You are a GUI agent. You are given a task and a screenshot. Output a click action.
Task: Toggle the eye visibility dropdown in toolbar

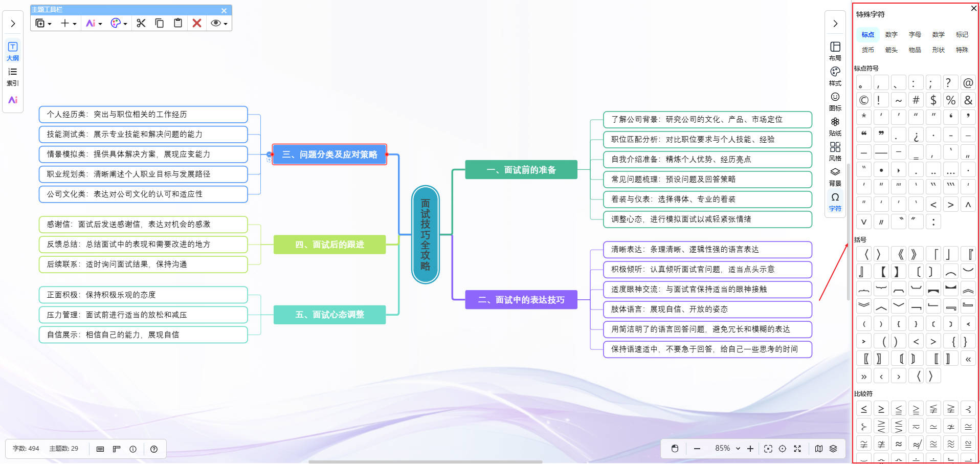coord(219,23)
